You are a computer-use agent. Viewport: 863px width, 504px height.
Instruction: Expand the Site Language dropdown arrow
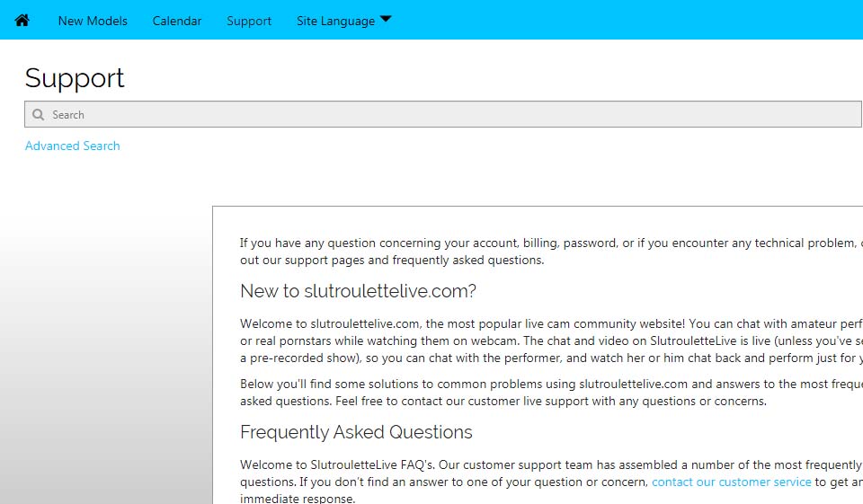[386, 19]
